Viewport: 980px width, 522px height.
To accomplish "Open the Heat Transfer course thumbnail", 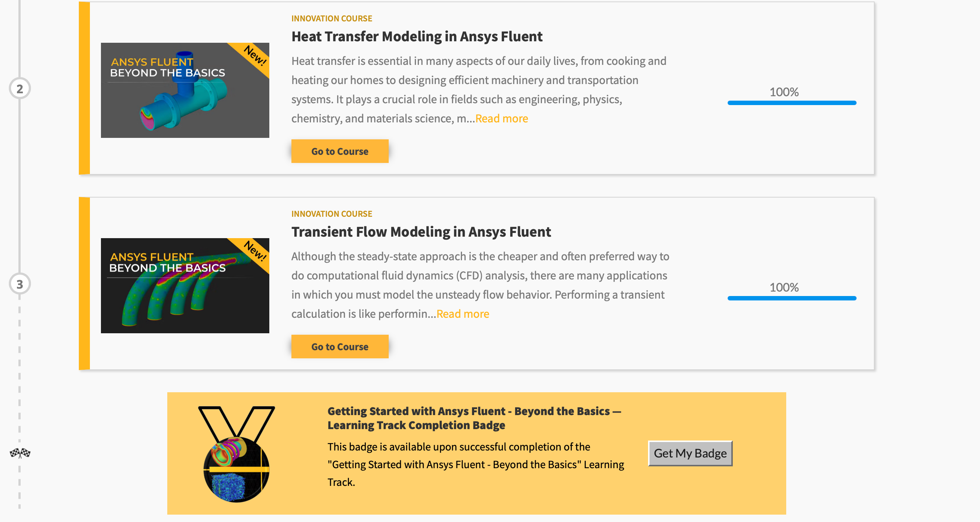I will coord(185,90).
